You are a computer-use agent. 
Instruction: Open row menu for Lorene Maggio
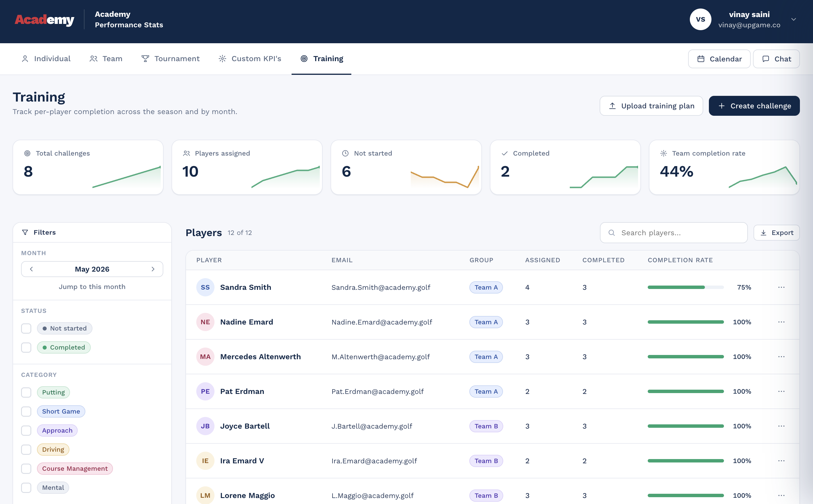click(x=781, y=495)
